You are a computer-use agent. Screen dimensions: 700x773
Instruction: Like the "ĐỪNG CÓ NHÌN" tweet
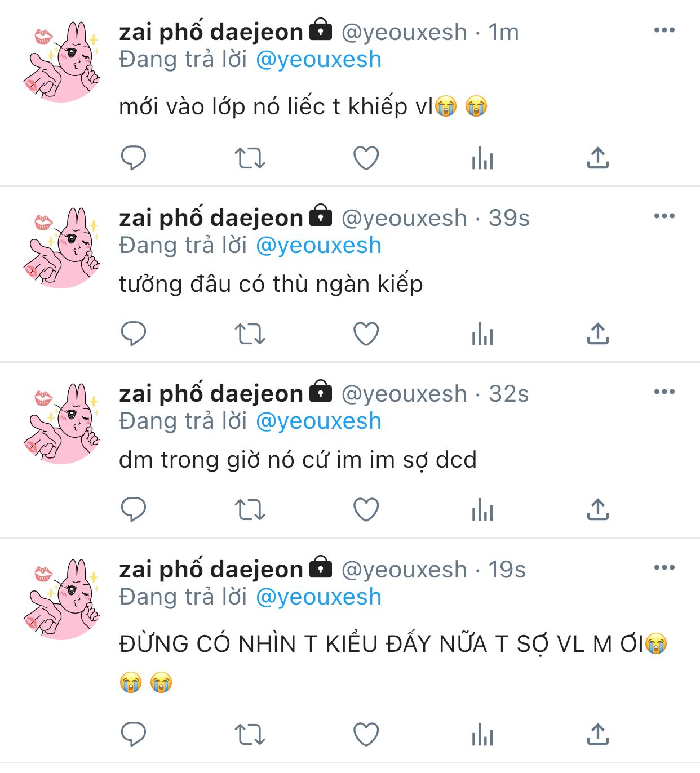366,734
